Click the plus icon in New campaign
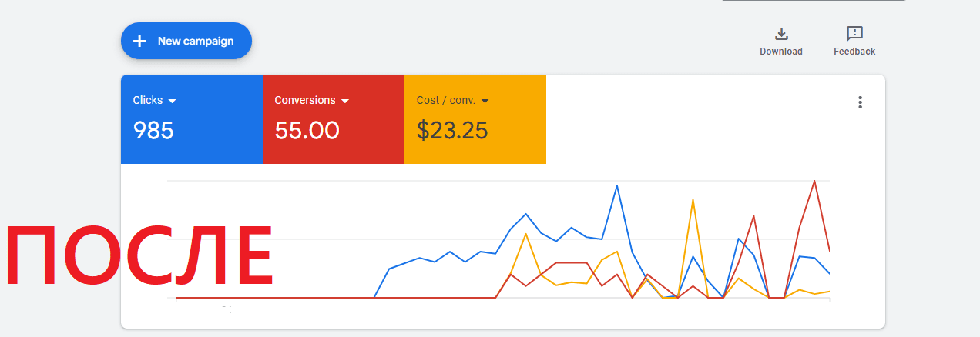Image resolution: width=980 pixels, height=337 pixels. 139,41
